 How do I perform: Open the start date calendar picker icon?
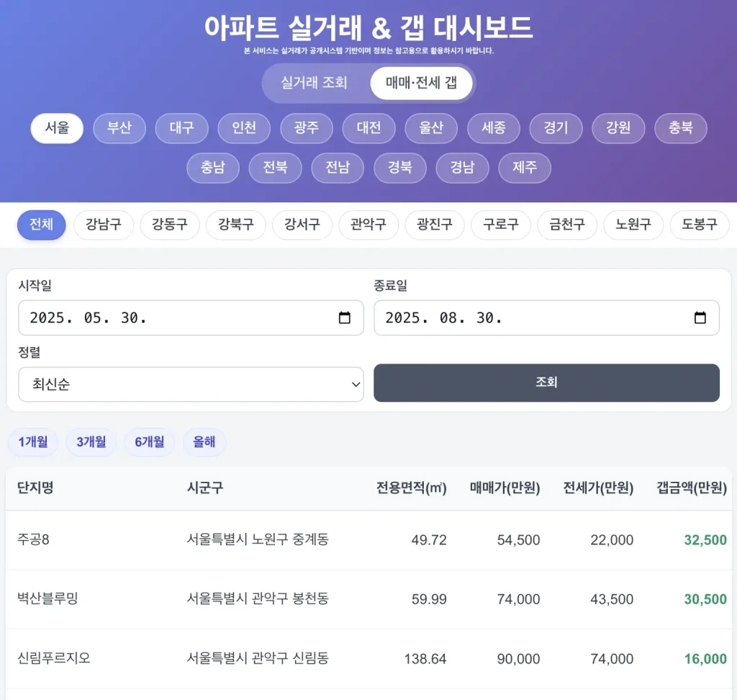pos(345,318)
